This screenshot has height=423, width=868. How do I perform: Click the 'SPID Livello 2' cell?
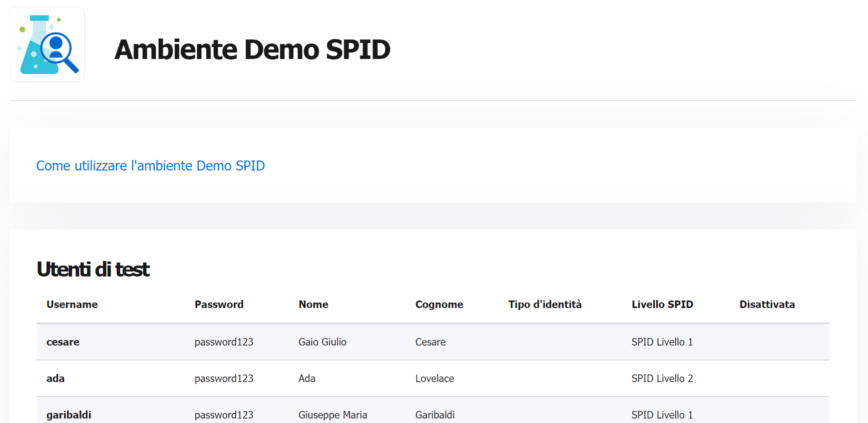(x=662, y=378)
